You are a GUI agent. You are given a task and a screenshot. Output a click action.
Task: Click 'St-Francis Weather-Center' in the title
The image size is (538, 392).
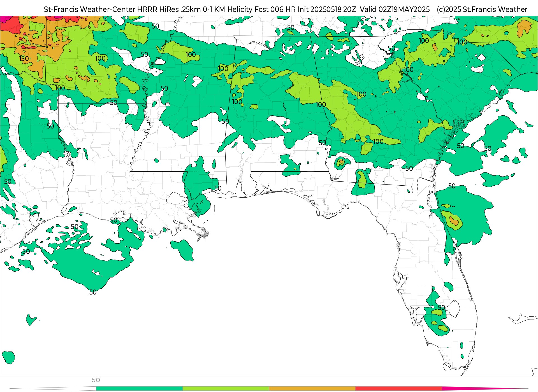90,10
